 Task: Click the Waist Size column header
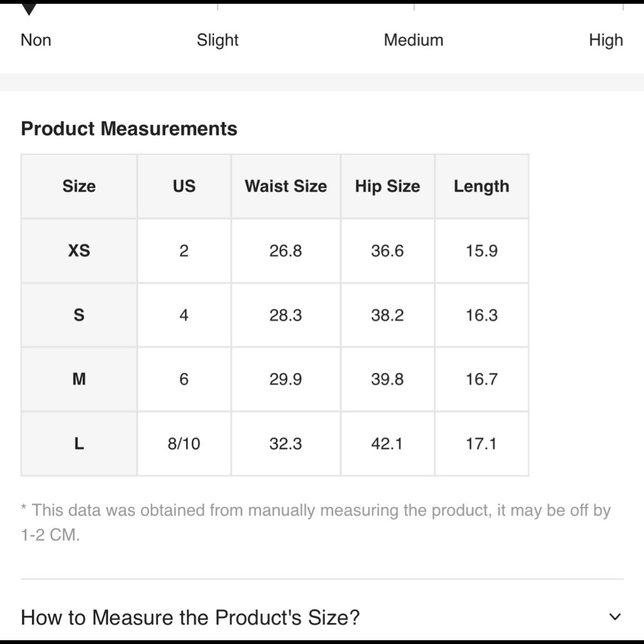pos(286,186)
